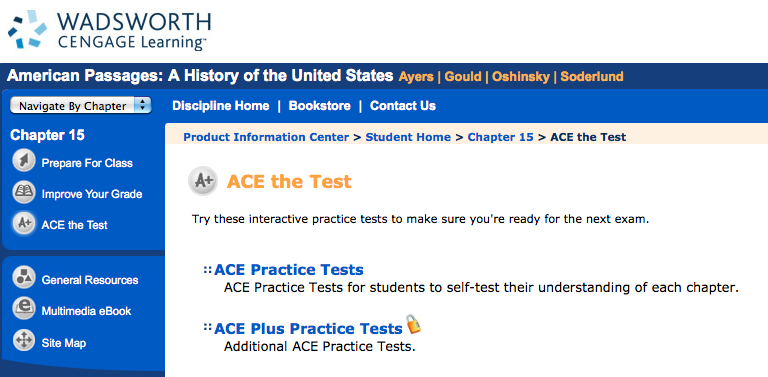
Task: Open the ACE Practice Tests link
Action: [x=288, y=270]
